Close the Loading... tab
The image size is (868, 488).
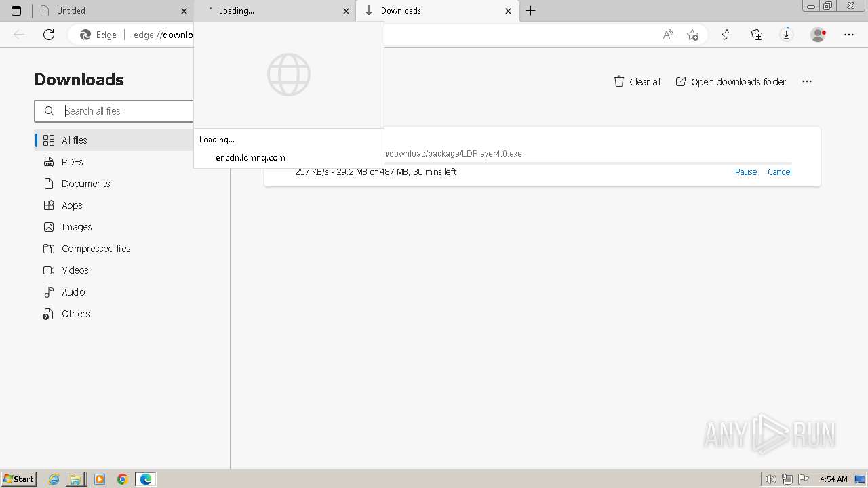346,11
